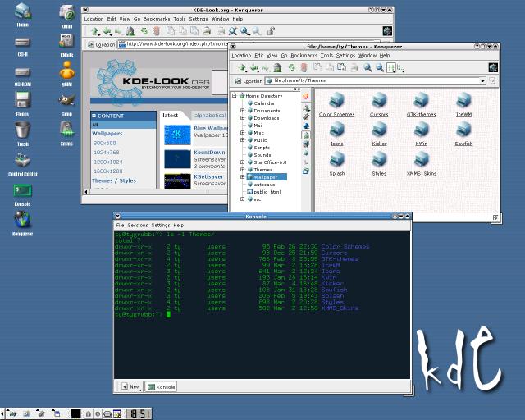The height and width of the screenshot is (420, 525).
Task: Click the Blue Wallpaper thumbnail image
Action: 177,135
